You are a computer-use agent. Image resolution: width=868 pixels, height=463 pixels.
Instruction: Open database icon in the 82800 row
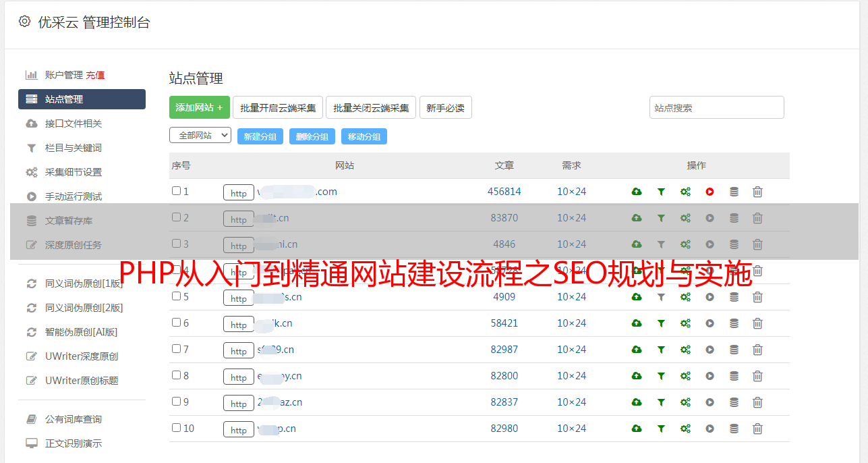pyautogui.click(x=734, y=376)
